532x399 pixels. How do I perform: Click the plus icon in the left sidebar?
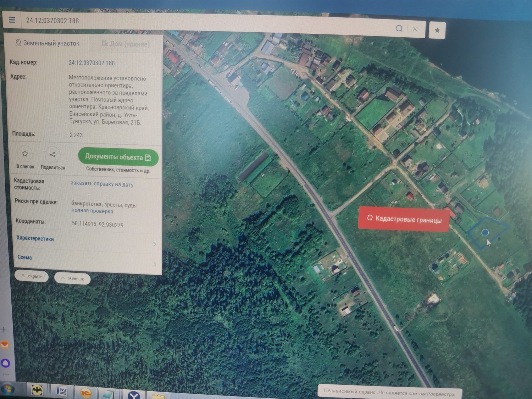click(4, 329)
